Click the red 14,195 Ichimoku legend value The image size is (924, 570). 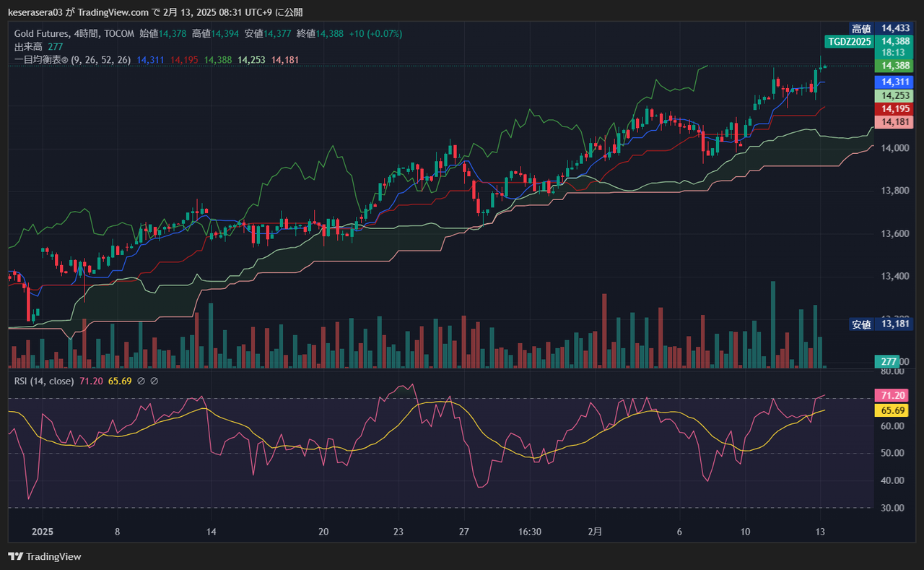click(184, 60)
